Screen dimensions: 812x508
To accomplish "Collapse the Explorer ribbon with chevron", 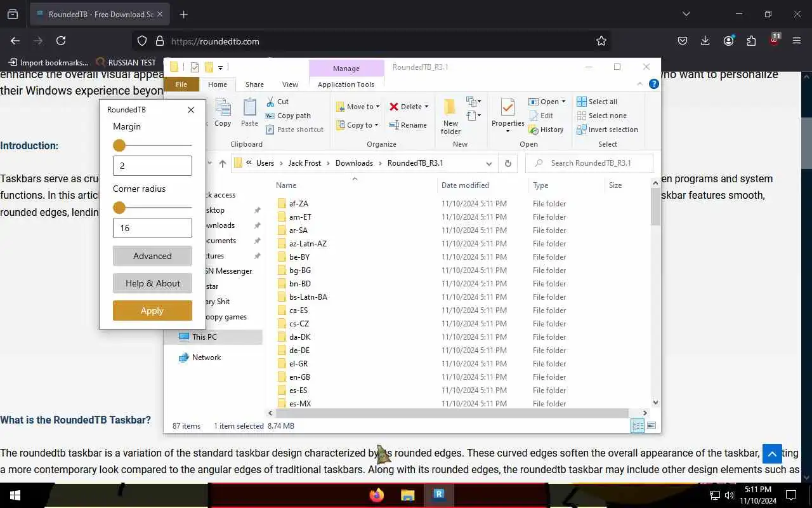I will (x=641, y=84).
